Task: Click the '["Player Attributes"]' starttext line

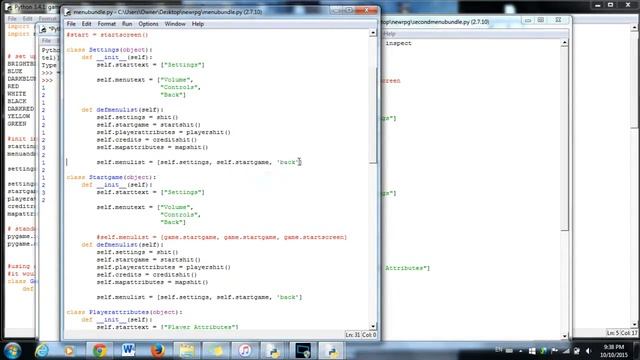Action: tap(167, 327)
